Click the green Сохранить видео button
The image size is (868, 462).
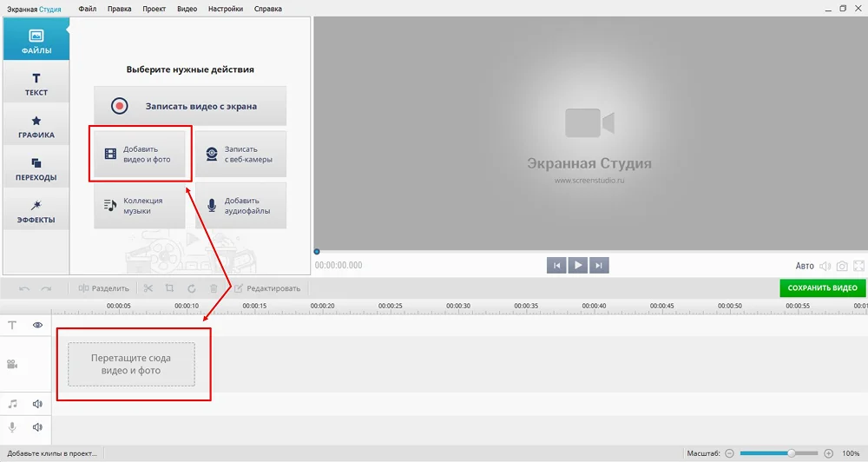tap(823, 288)
